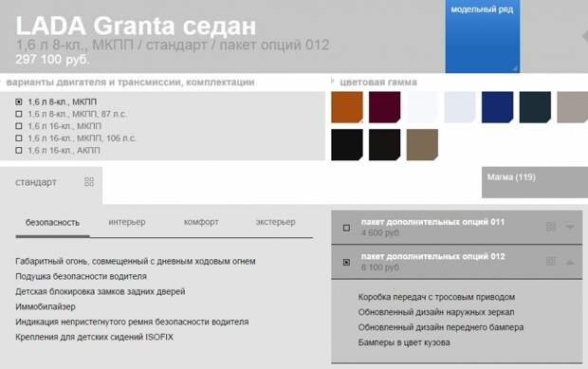
Task: Toggle options package 012 checkbox
Action: pyautogui.click(x=346, y=262)
